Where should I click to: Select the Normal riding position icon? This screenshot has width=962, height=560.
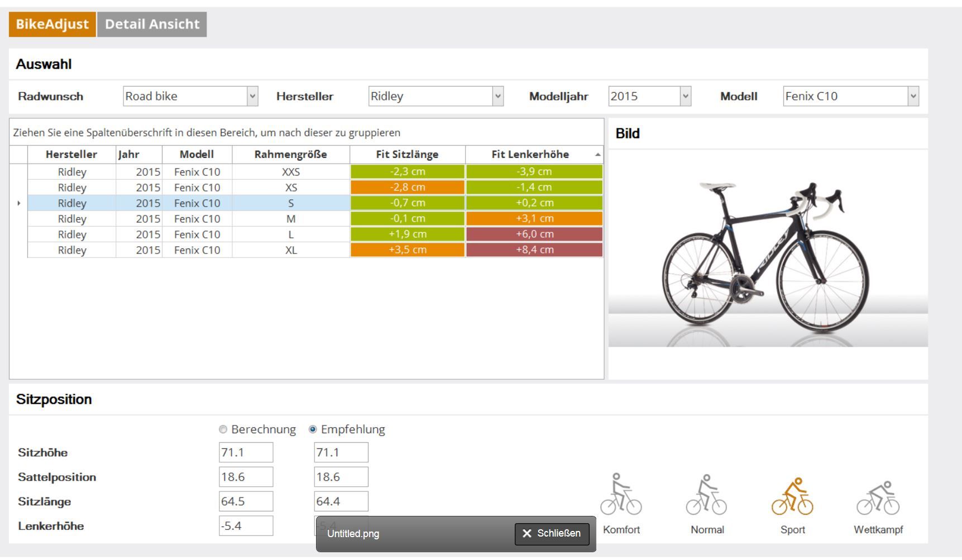[x=706, y=495]
